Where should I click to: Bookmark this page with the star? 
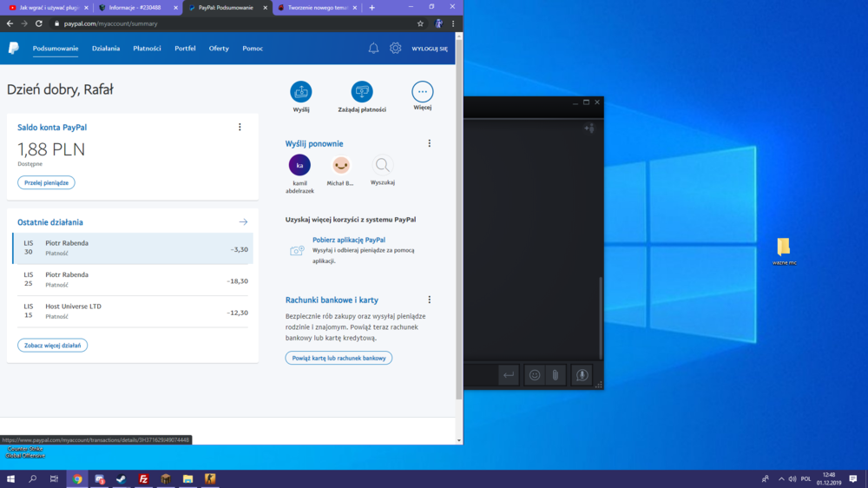point(420,23)
